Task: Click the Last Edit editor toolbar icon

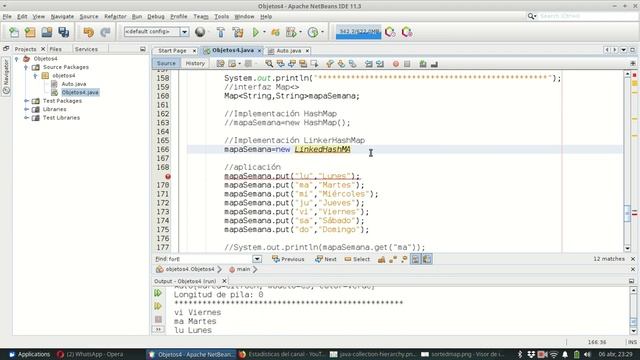Action: pos(220,64)
